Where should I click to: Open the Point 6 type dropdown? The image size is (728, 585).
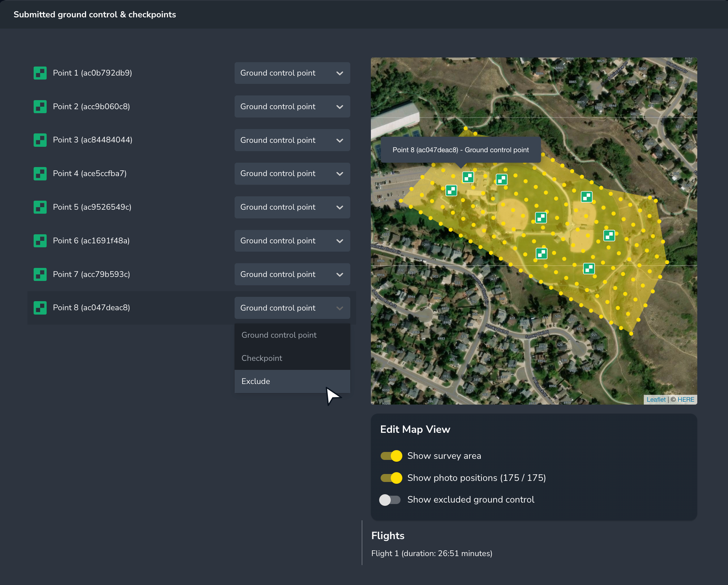click(292, 241)
